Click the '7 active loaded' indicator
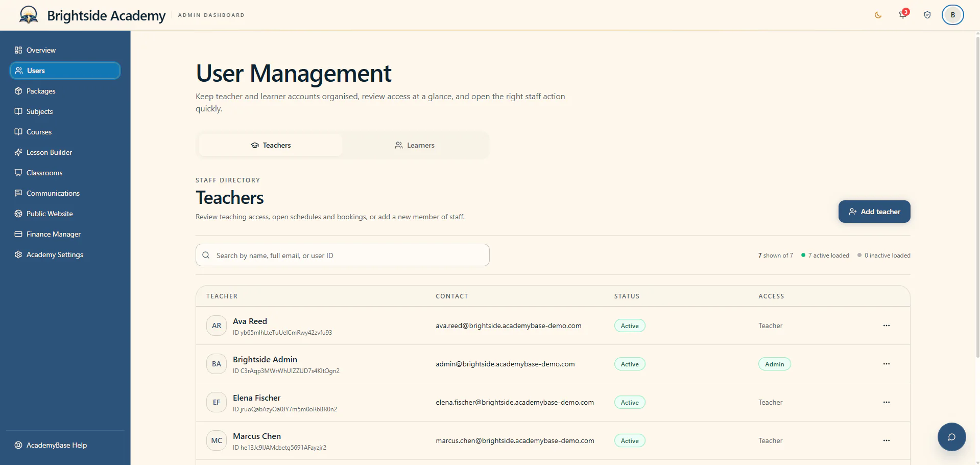 click(x=825, y=255)
